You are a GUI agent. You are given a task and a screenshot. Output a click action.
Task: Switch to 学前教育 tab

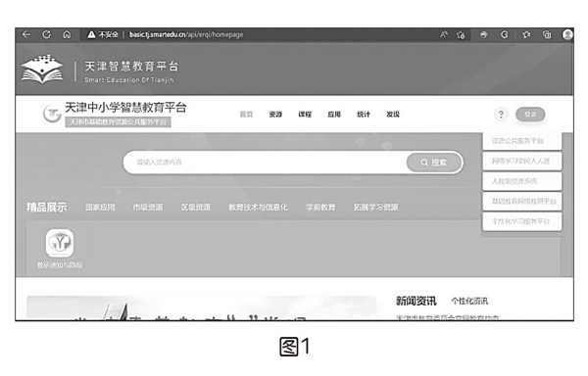[320, 208]
